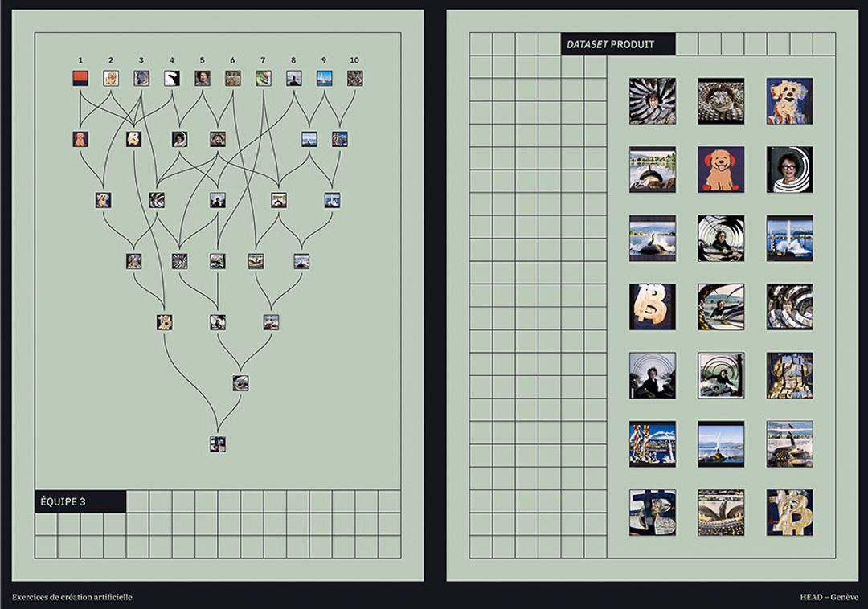Click the ÉQUIPE 3 label
The height and width of the screenshot is (609, 868).
point(80,501)
